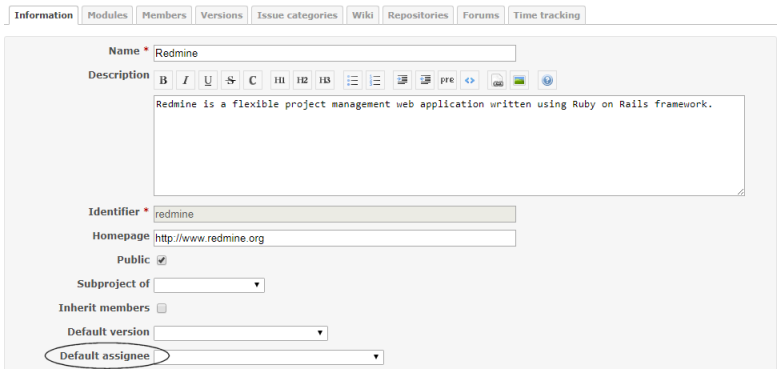Apply strikethrough formatting button
781x369 pixels.
[231, 80]
